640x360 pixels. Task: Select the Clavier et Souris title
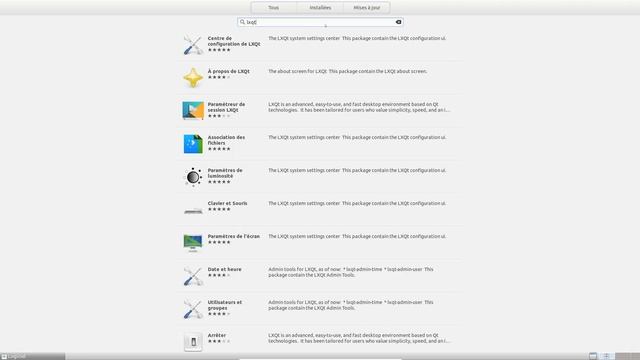(x=227, y=203)
